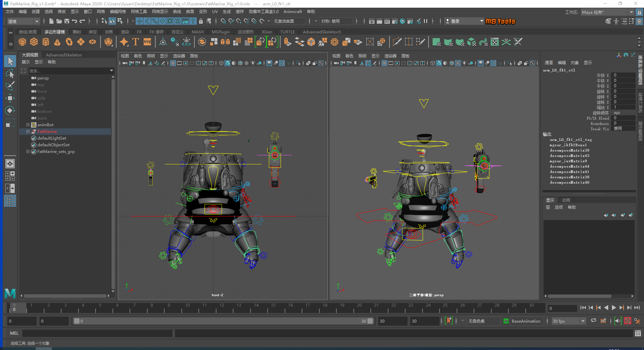Activate the Rotate tool
The height and width of the screenshot is (350, 644).
pyautogui.click(x=10, y=111)
